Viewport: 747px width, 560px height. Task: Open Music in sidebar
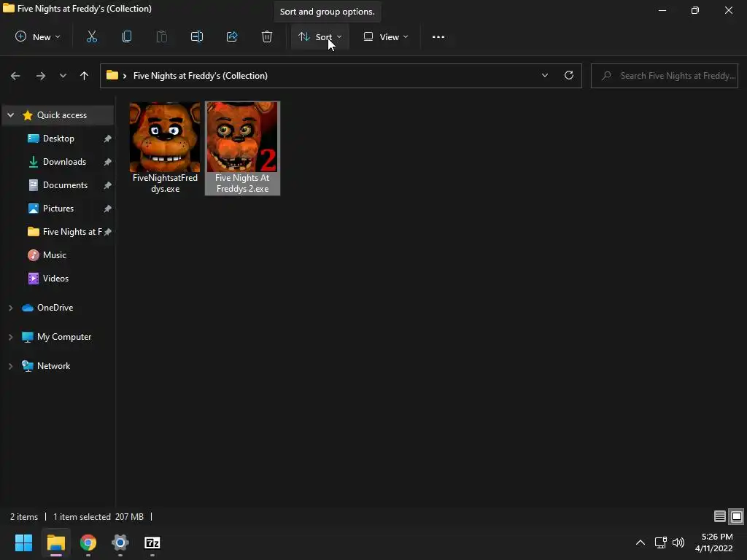click(54, 255)
